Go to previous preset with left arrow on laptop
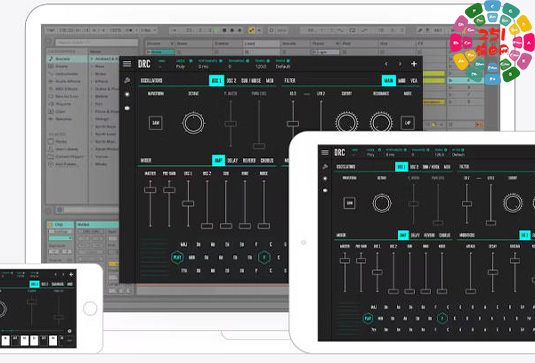The height and width of the screenshot is (363, 535). point(386,64)
